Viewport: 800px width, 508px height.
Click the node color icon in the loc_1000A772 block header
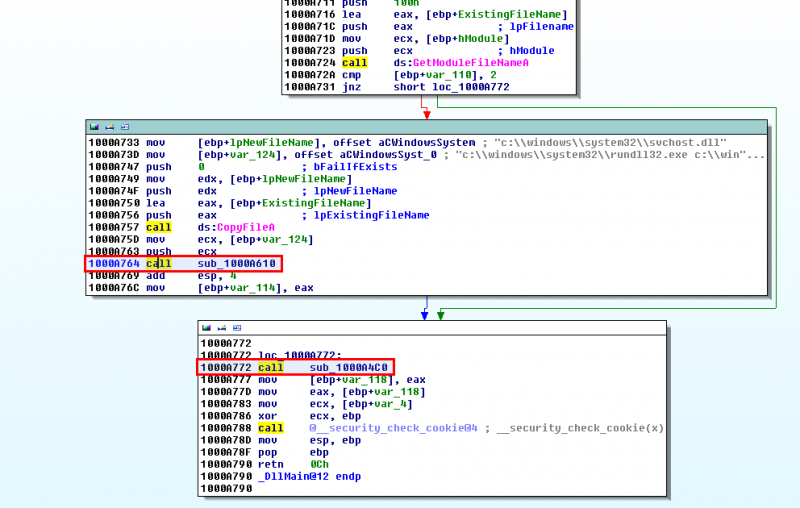(206, 328)
